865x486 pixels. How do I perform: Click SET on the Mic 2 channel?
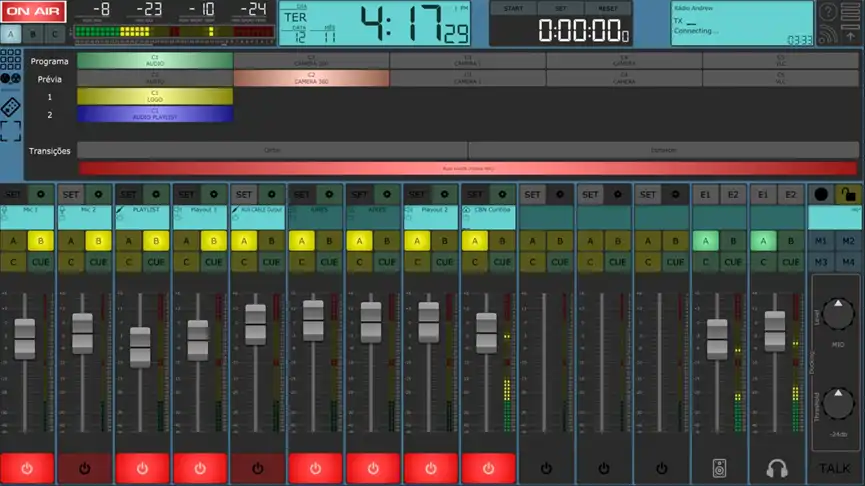coord(71,194)
